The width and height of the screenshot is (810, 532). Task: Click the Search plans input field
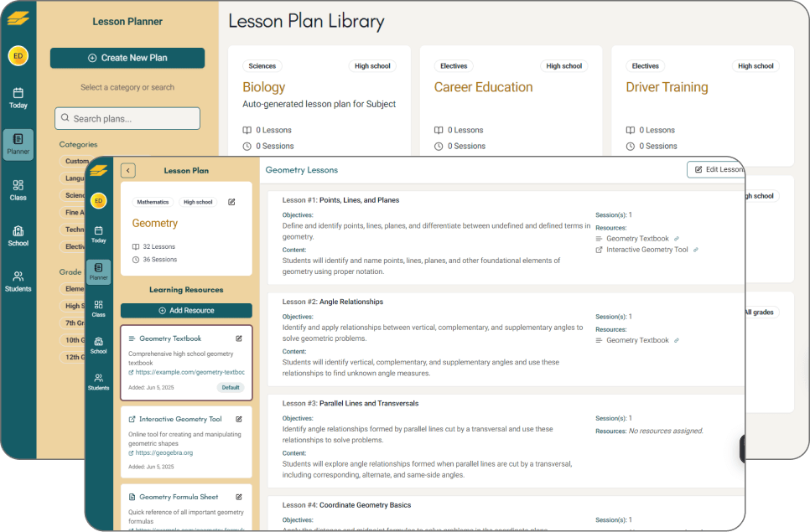[x=127, y=118]
